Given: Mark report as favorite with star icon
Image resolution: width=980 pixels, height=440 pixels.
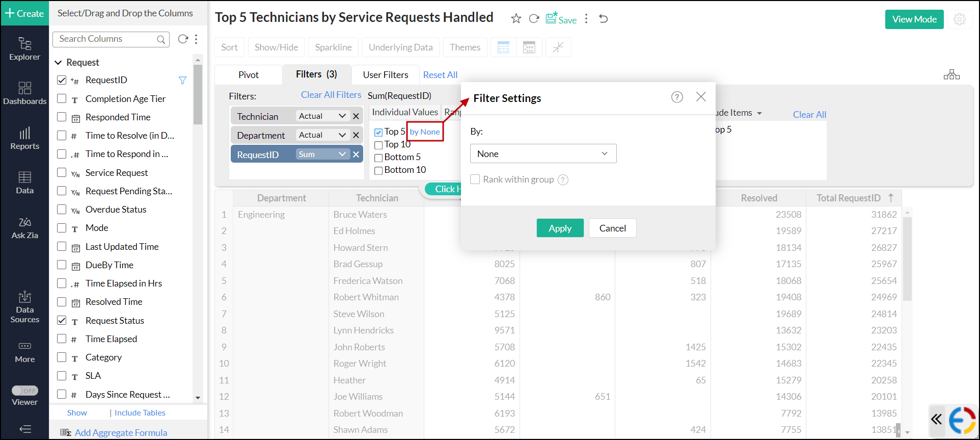Looking at the screenshot, I should 516,19.
